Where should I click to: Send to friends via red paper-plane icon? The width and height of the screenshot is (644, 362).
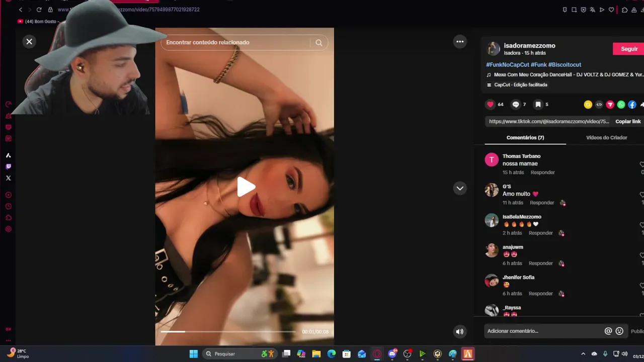[x=610, y=105]
